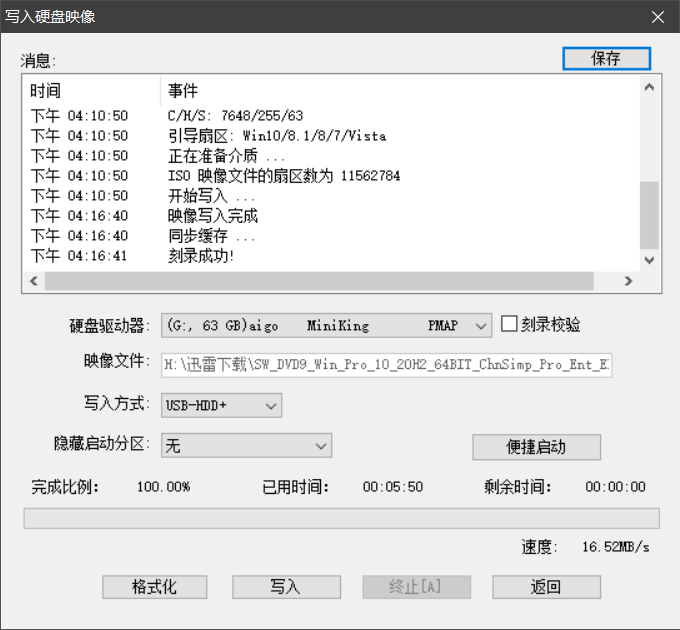Close the 写入硬盘映像 dialog
Viewport: 680px width, 630px height.
point(658,17)
